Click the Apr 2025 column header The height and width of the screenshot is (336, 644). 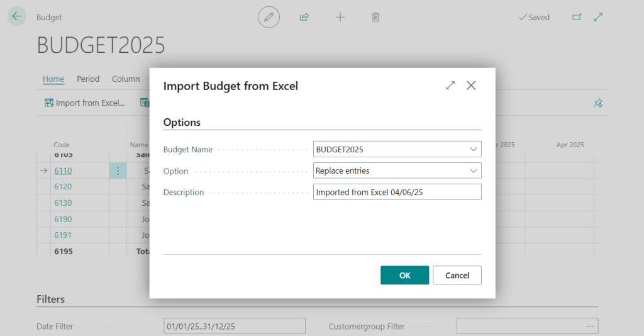coord(570,145)
